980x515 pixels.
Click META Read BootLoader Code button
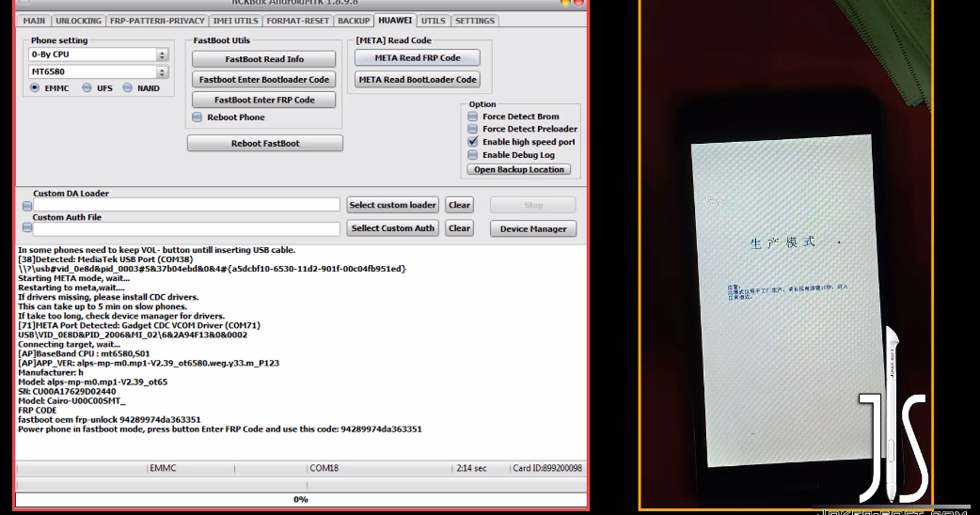418,79
